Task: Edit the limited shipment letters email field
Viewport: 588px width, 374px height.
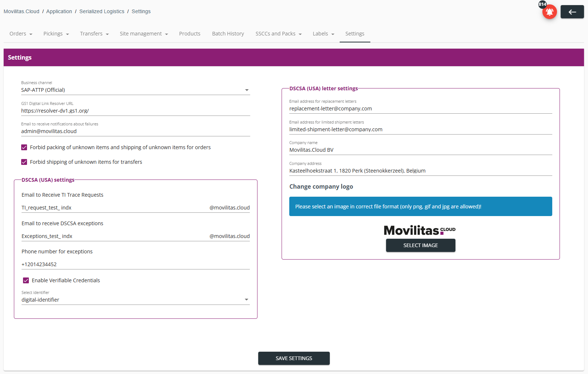Action: pyautogui.click(x=421, y=129)
